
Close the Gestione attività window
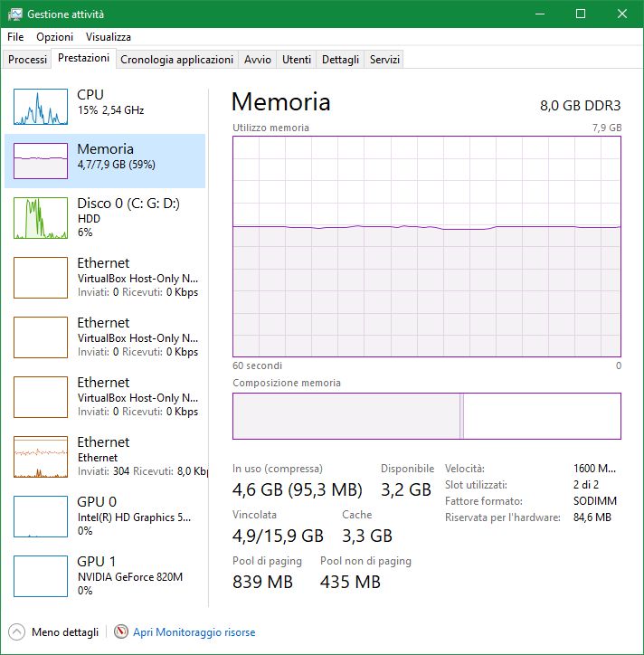pyautogui.click(x=622, y=14)
